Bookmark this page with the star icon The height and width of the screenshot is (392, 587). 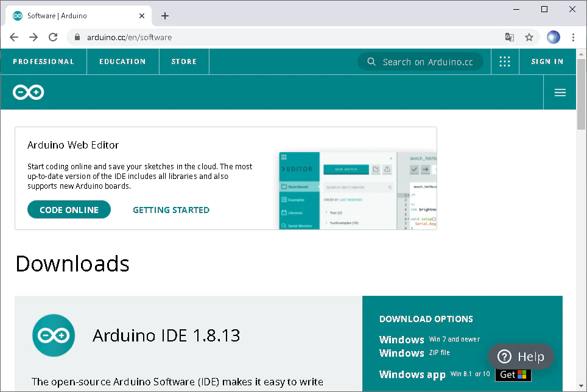529,37
